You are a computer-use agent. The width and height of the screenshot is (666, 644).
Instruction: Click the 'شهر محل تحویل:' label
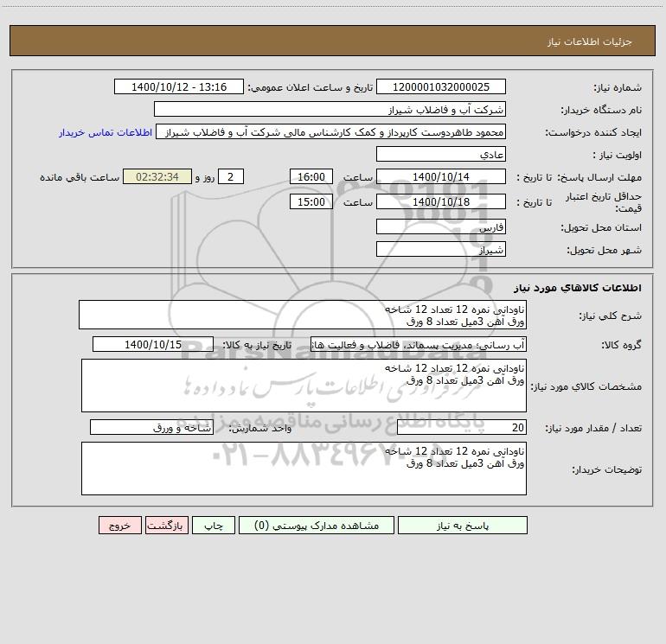point(604,250)
